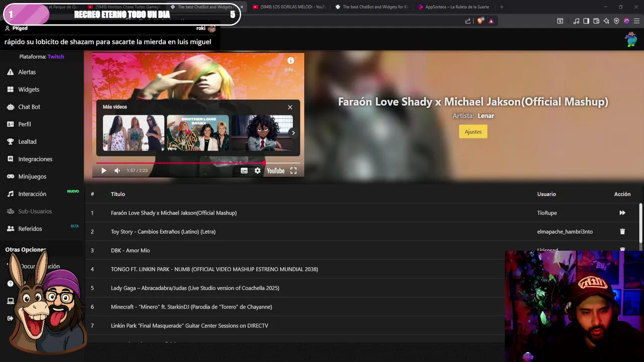The image size is (644, 362).
Task: Open the Brave Playlist music note icon
Action: coord(576,21)
